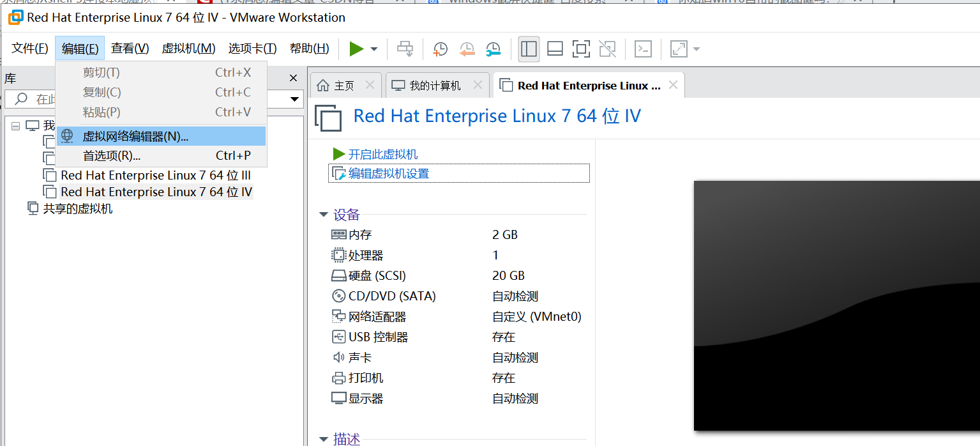
Task: Click 编辑虚拟机设置 link
Action: click(x=389, y=173)
